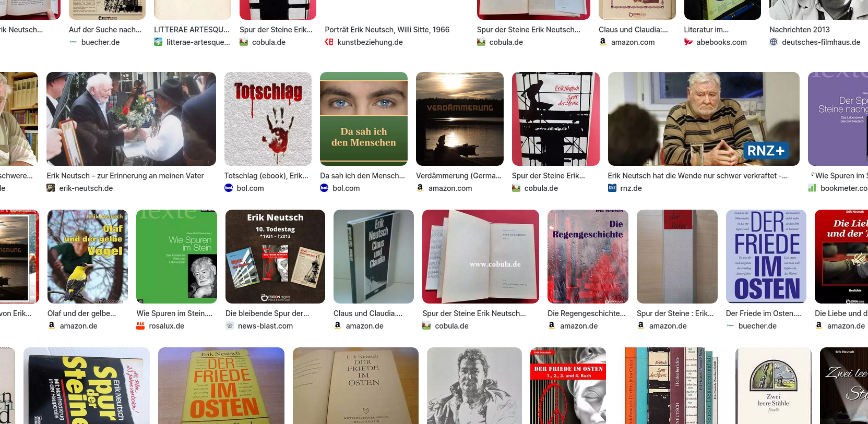Click the kunstbeziehung.de favicon icon

pos(329,42)
